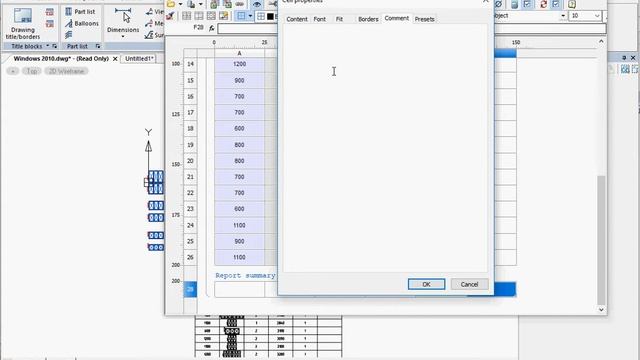Click the first grid table layout icon
The image size is (640, 360).
pyautogui.click(x=187, y=16)
